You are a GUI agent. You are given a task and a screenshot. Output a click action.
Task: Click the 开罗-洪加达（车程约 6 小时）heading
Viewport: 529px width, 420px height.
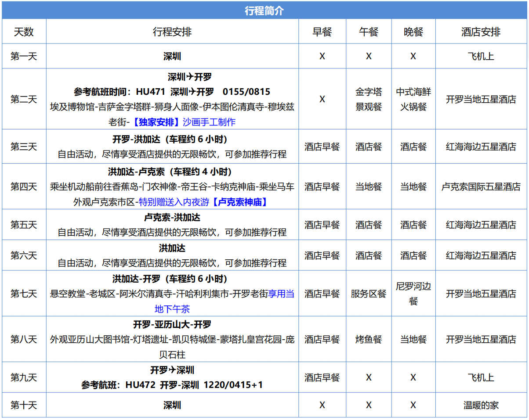[172, 140]
